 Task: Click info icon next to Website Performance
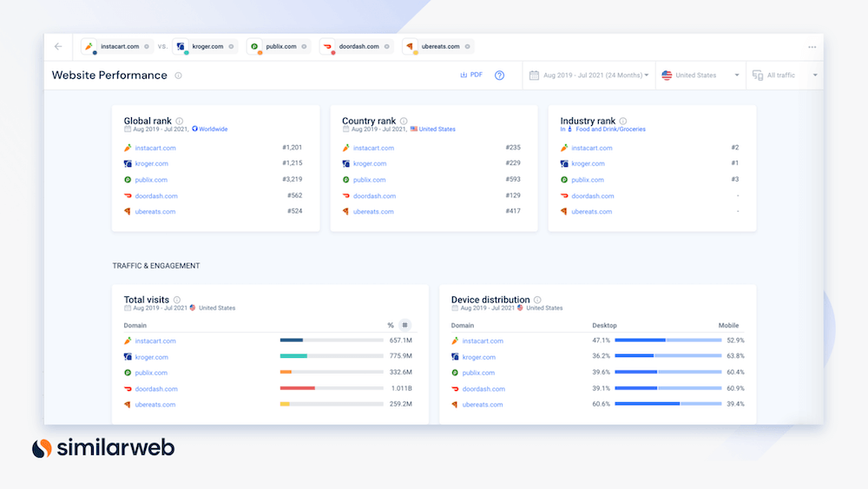pyautogui.click(x=178, y=76)
